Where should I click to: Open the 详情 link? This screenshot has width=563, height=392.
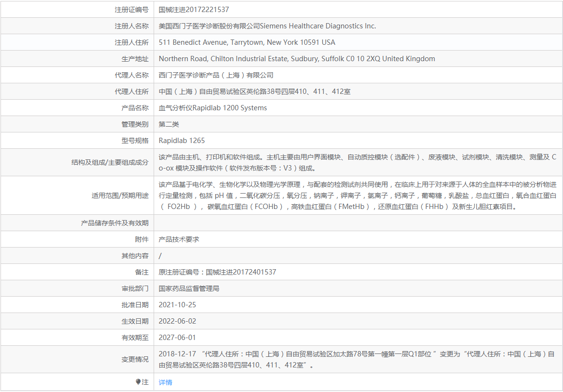click(x=166, y=382)
